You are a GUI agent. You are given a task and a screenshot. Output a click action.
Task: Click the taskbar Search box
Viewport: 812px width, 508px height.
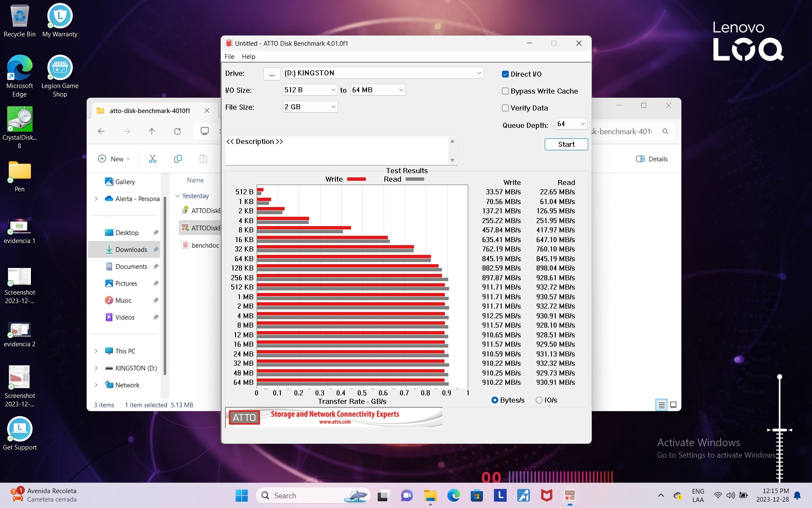pyautogui.click(x=313, y=495)
